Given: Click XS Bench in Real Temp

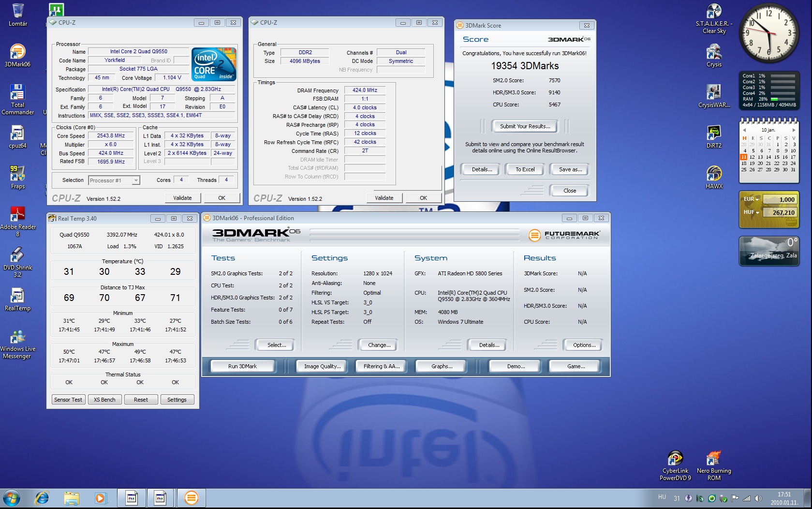Looking at the screenshot, I should (104, 400).
